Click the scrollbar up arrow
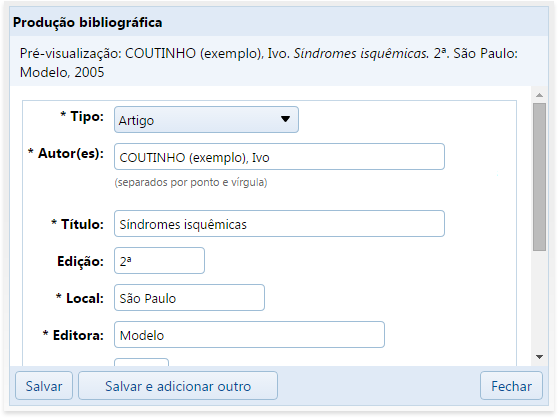Image resolution: width=558 pixels, height=418 pixels. point(539,95)
